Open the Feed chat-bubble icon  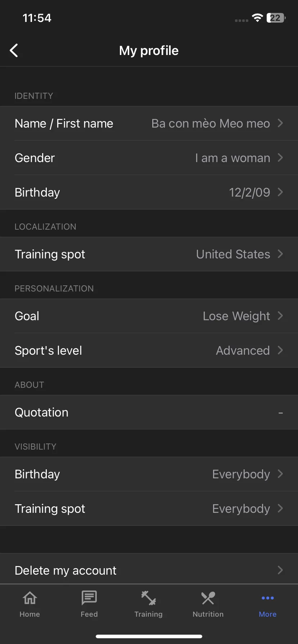[x=89, y=598]
